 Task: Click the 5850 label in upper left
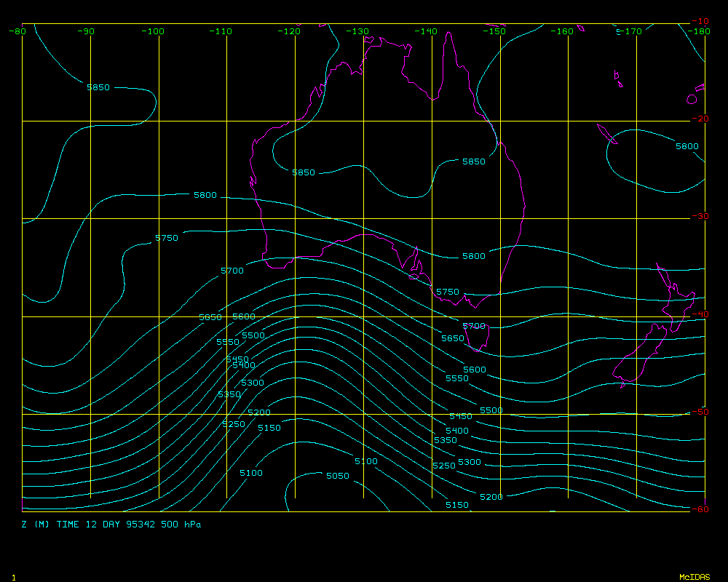[98, 87]
